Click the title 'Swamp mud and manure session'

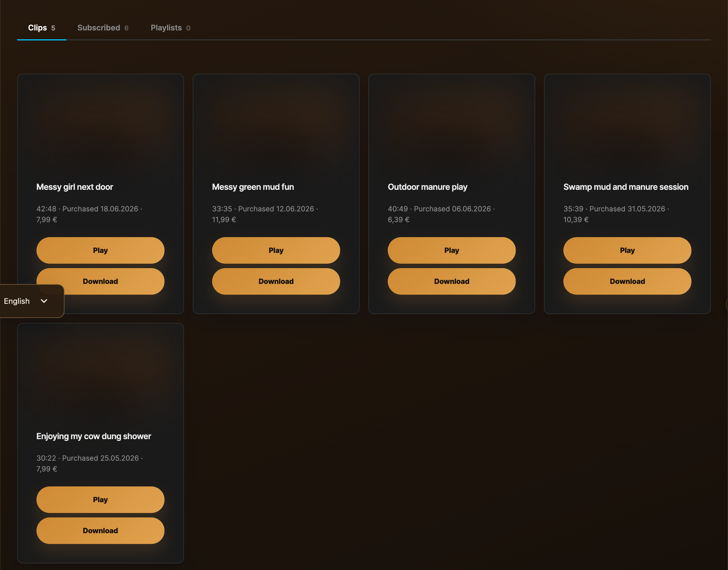tap(626, 187)
